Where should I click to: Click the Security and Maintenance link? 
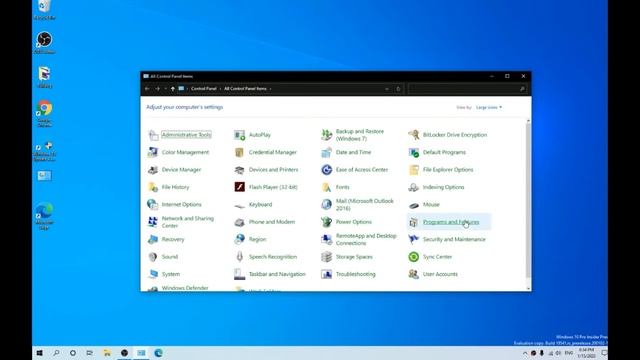[454, 239]
